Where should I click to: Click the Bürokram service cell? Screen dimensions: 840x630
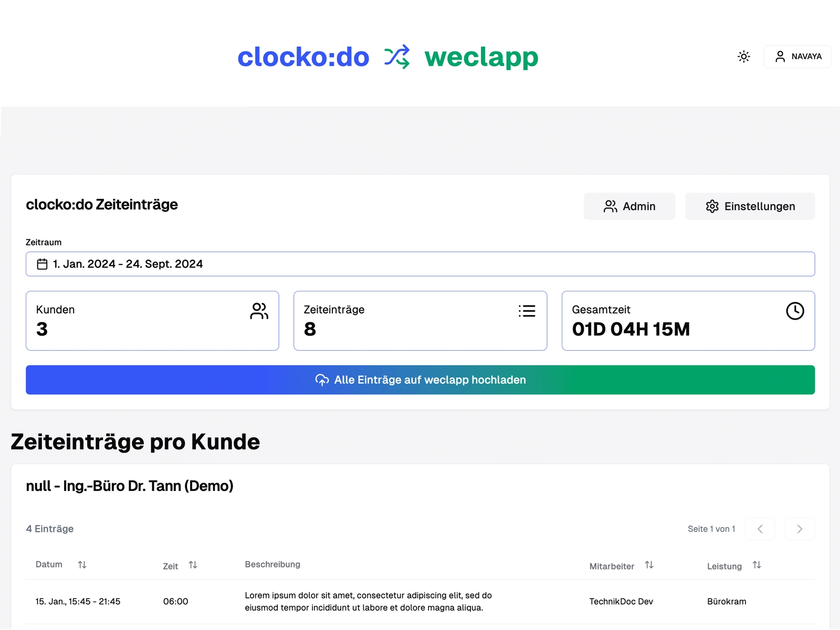727,602
